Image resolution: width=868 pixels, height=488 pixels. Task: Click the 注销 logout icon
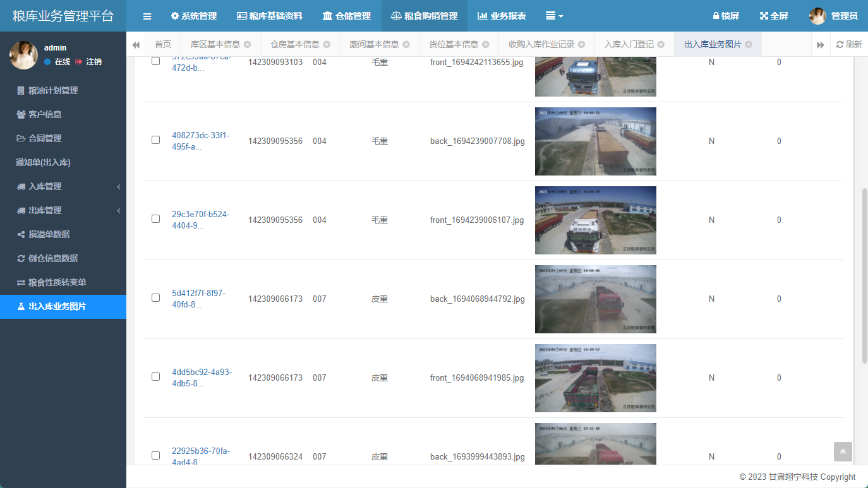(x=79, y=62)
